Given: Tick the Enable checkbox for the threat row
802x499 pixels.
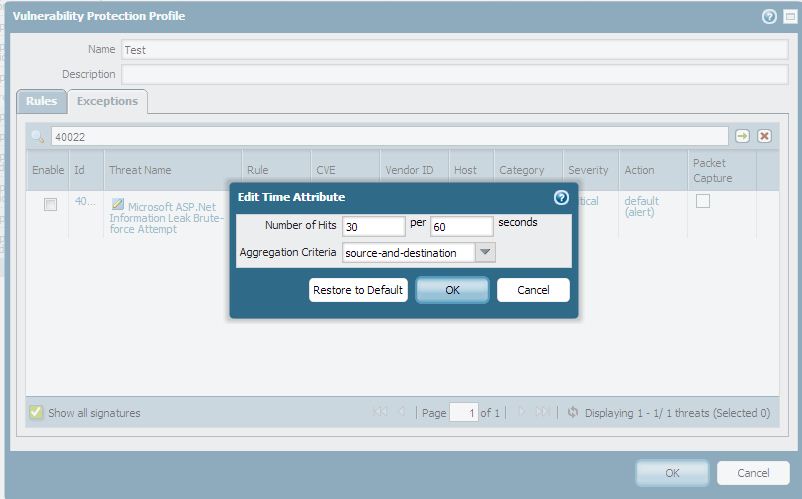Looking at the screenshot, I should (50, 205).
